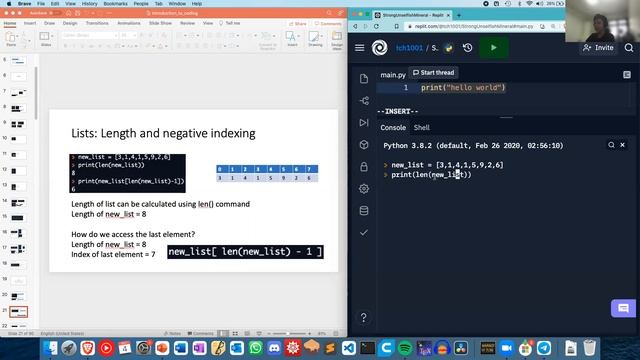640x360 pixels.
Task: Click Start thread button above editor
Action: [433, 73]
